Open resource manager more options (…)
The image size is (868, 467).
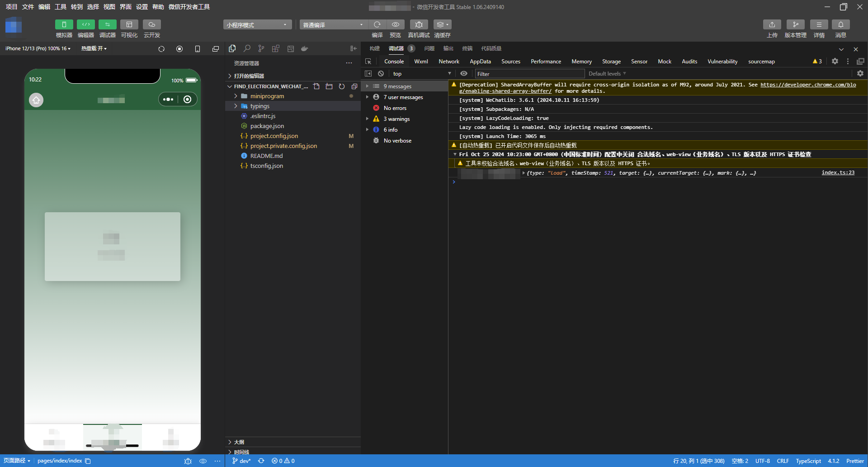[349, 63]
